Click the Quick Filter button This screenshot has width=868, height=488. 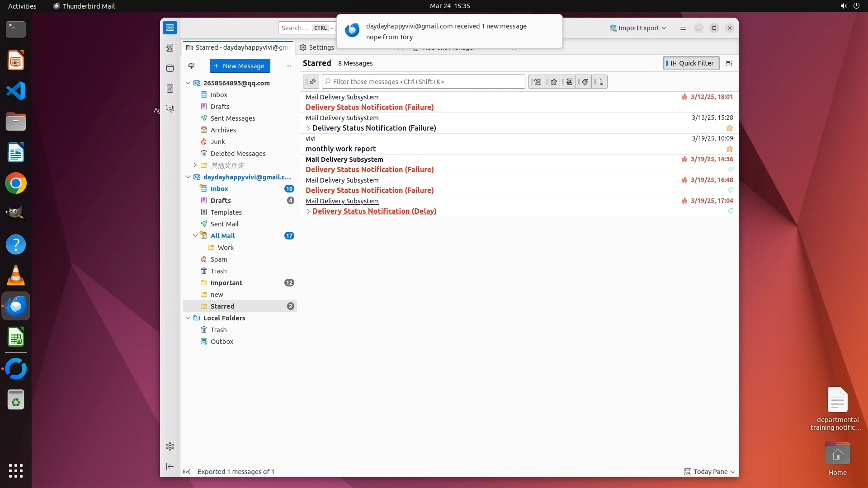pos(691,63)
